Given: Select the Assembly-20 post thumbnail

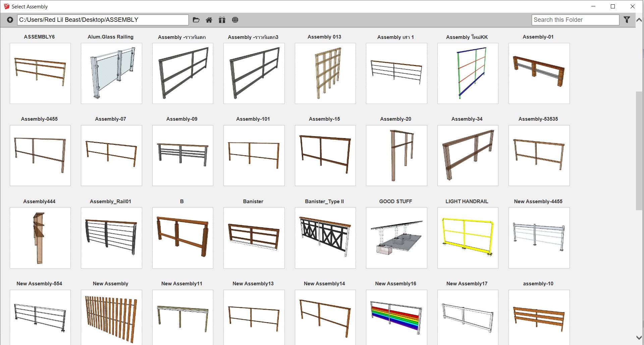Looking at the screenshot, I should 396,156.
